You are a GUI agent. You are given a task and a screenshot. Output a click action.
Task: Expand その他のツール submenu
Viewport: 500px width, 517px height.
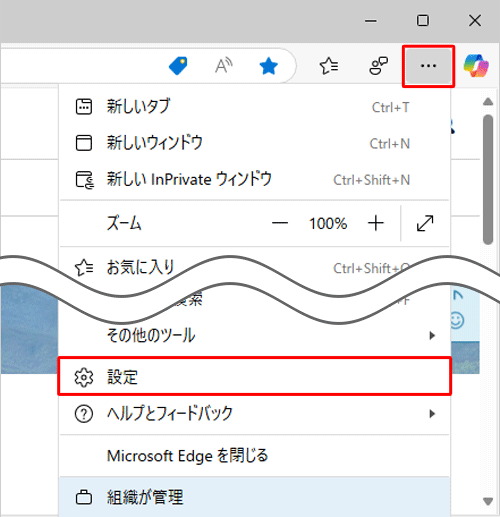pyautogui.click(x=255, y=335)
